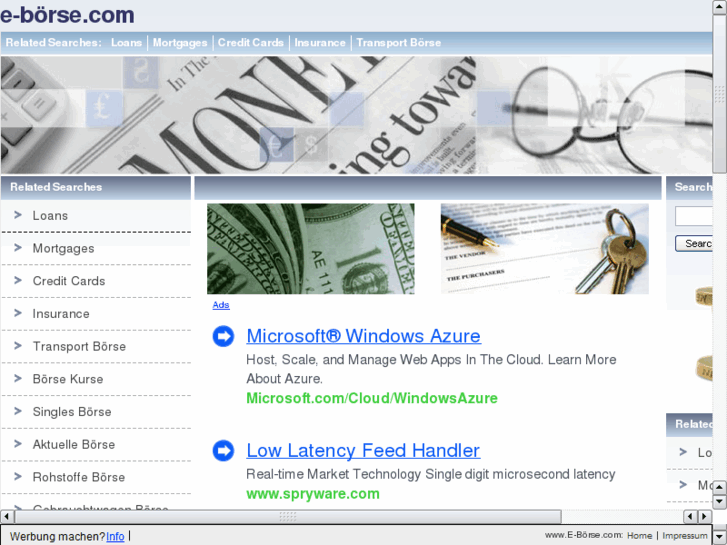Open Insurance in the top Related Searches bar
727x545 pixels.
[x=320, y=43]
